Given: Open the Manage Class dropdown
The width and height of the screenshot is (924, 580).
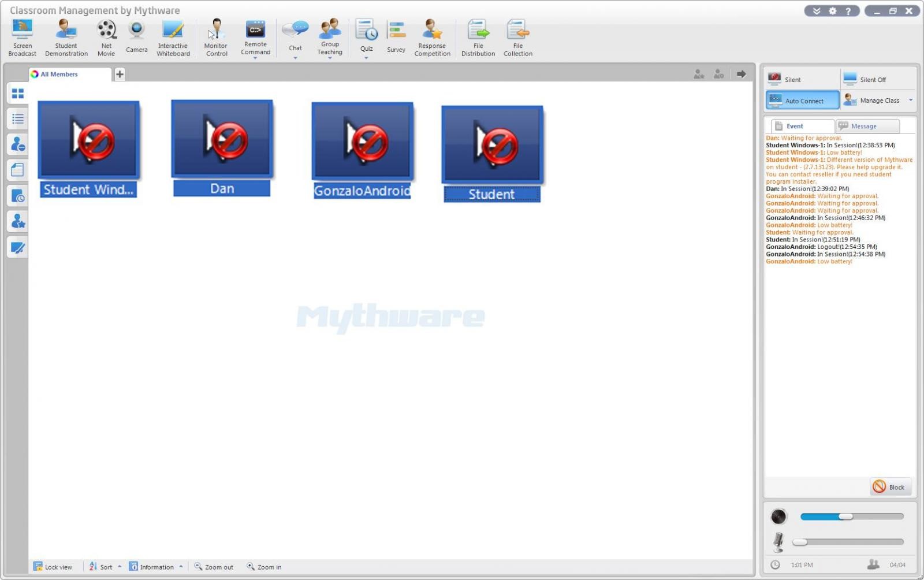Looking at the screenshot, I should [x=911, y=99].
